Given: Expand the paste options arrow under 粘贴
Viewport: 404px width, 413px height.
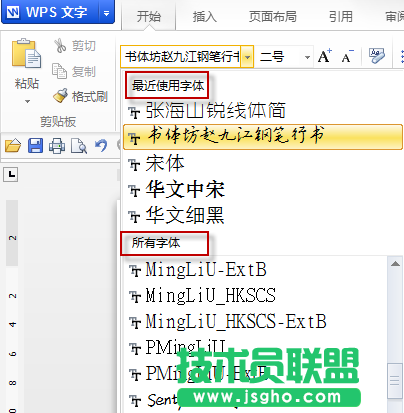Looking at the screenshot, I should [x=27, y=101].
